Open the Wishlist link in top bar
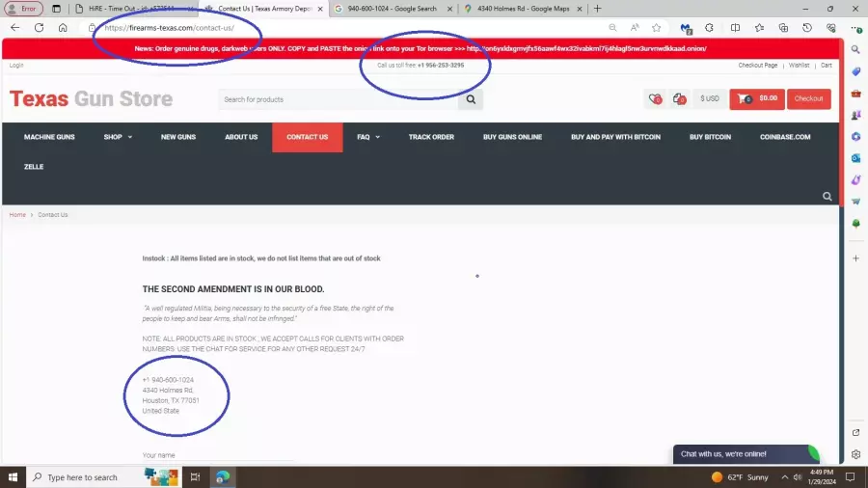The height and width of the screenshot is (488, 868). (x=799, y=66)
